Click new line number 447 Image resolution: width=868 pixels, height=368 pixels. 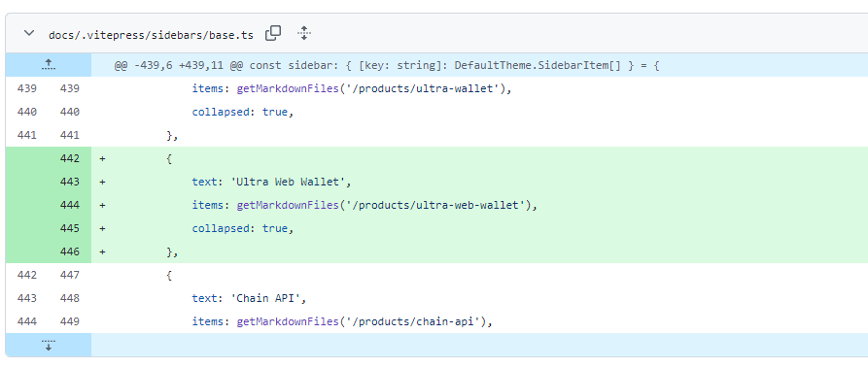coord(70,275)
